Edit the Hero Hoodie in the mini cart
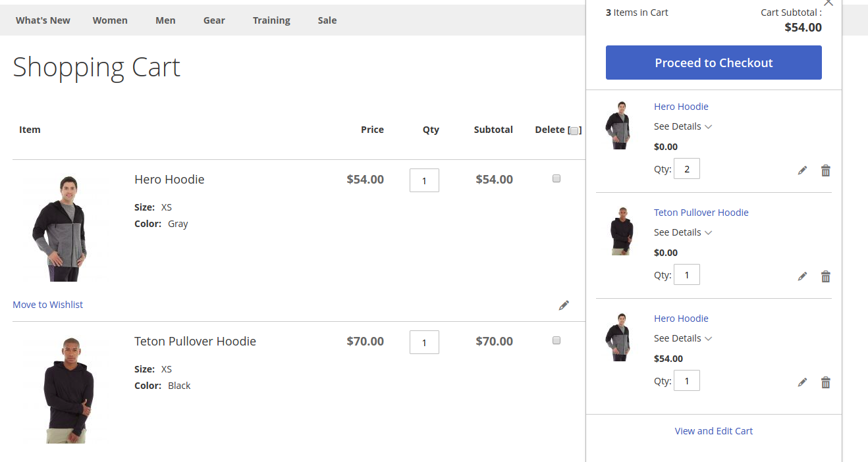 802,170
